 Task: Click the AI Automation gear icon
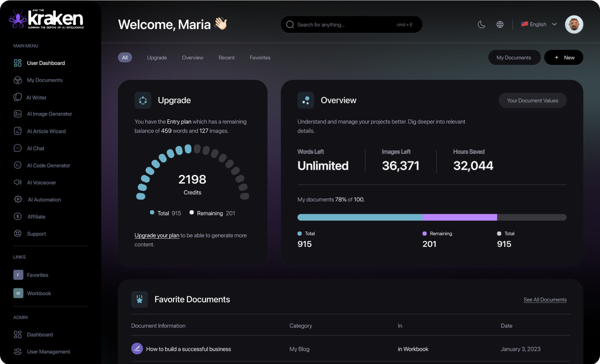[x=18, y=200]
